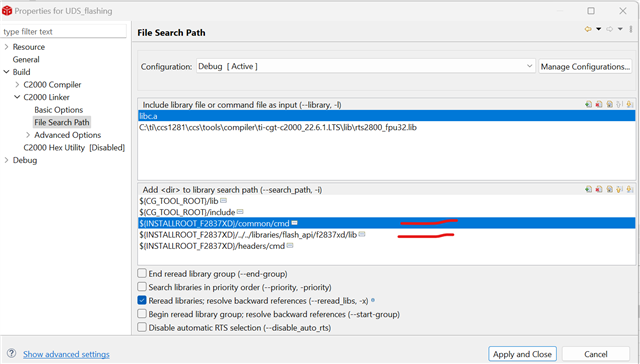Click Delete icon in search path list toolbar

pos(599,189)
